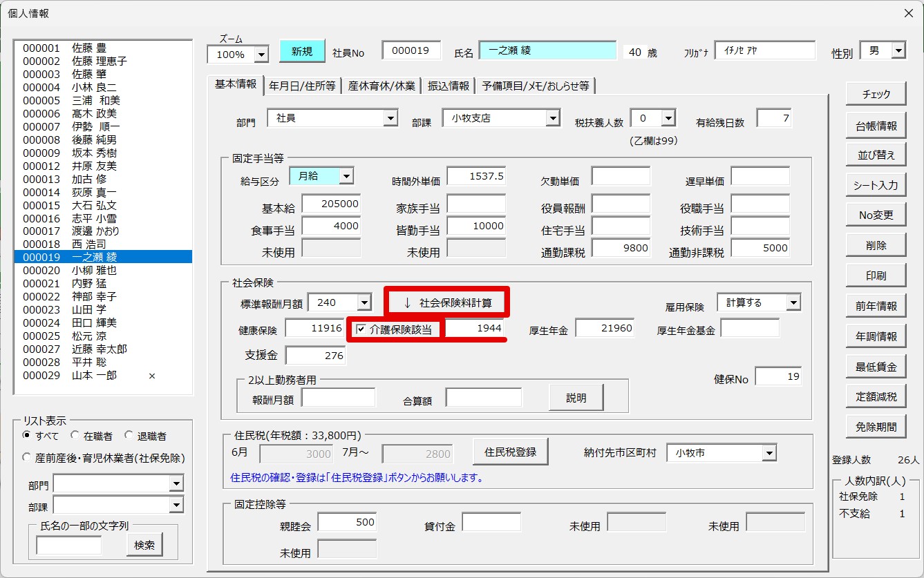
Task: Select 産前産後・育児休業者(社保免除) radio option
Action: 27,457
